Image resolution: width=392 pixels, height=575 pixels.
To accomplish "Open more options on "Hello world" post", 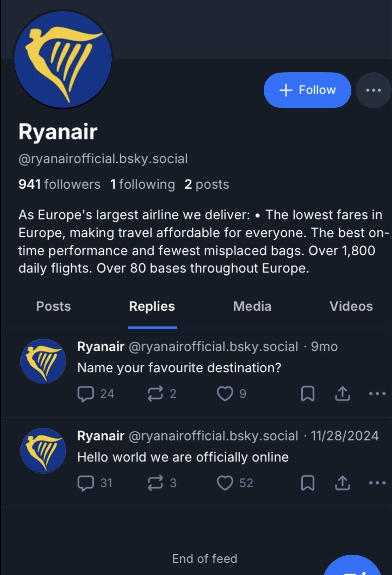I will tap(377, 483).
